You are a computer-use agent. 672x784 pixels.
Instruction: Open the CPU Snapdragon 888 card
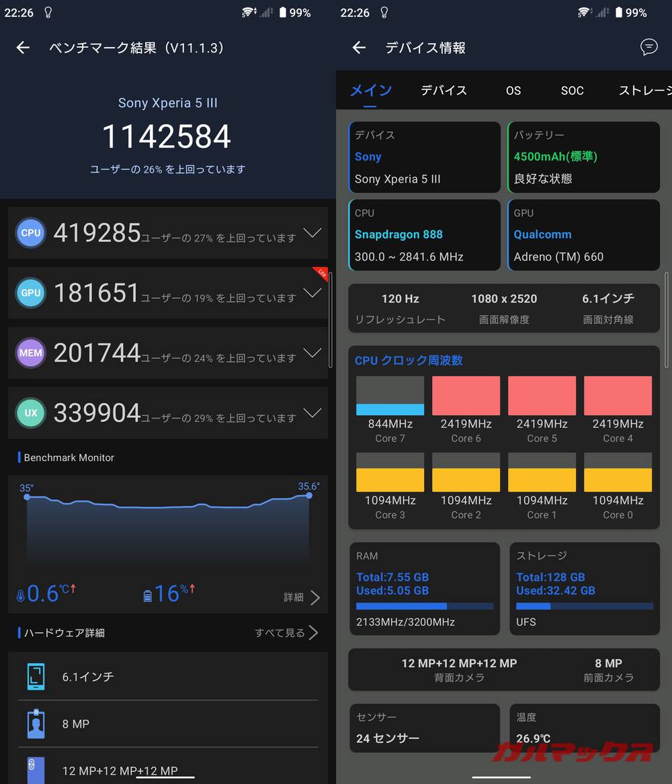click(x=424, y=235)
